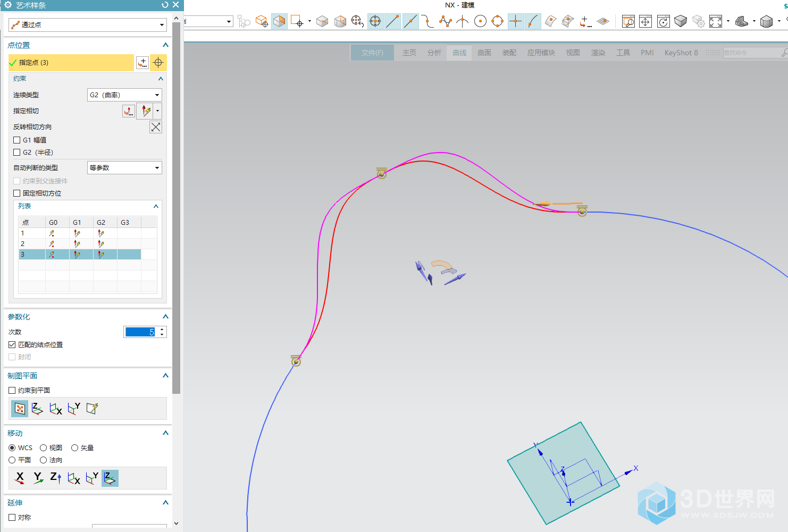Collapse the 约束 section

pyautogui.click(x=161, y=79)
